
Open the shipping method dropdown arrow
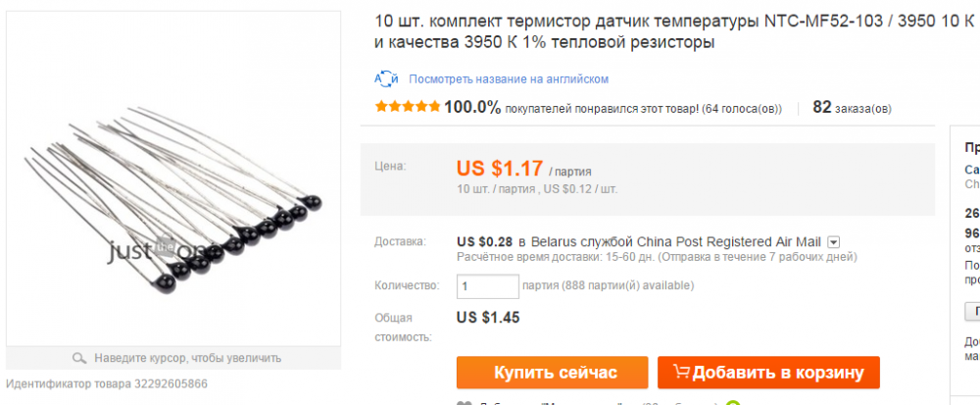(x=833, y=241)
